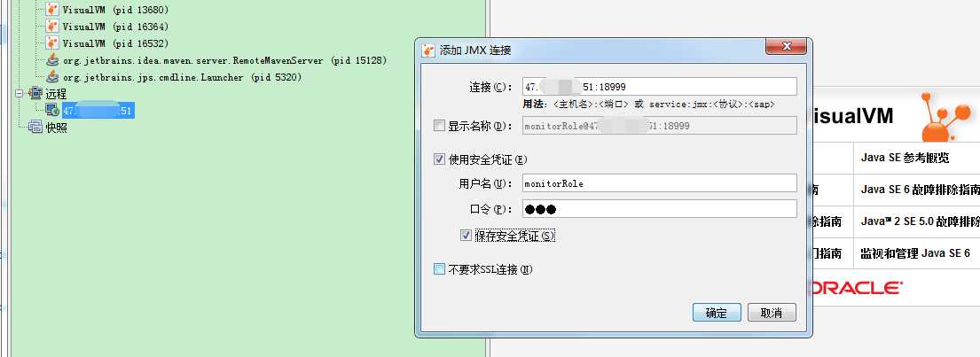This screenshot has height=357, width=980.
Task: Open the Java 2 SE 5.0 故障排除 link
Action: tap(920, 221)
